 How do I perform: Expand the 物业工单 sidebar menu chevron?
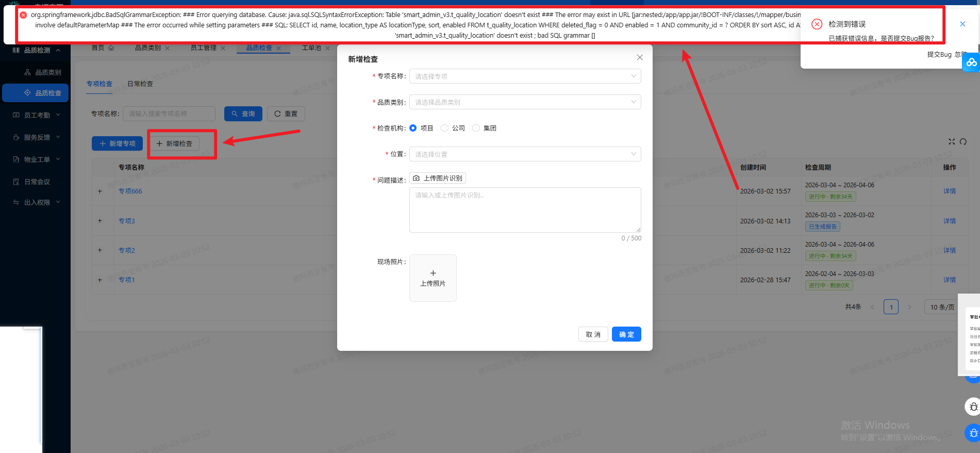coord(58,159)
